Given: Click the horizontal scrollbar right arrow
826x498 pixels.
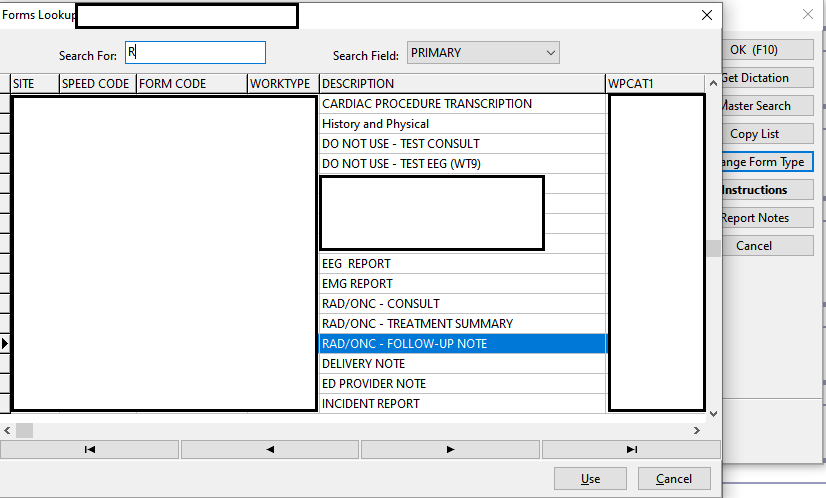Looking at the screenshot, I should [697, 431].
